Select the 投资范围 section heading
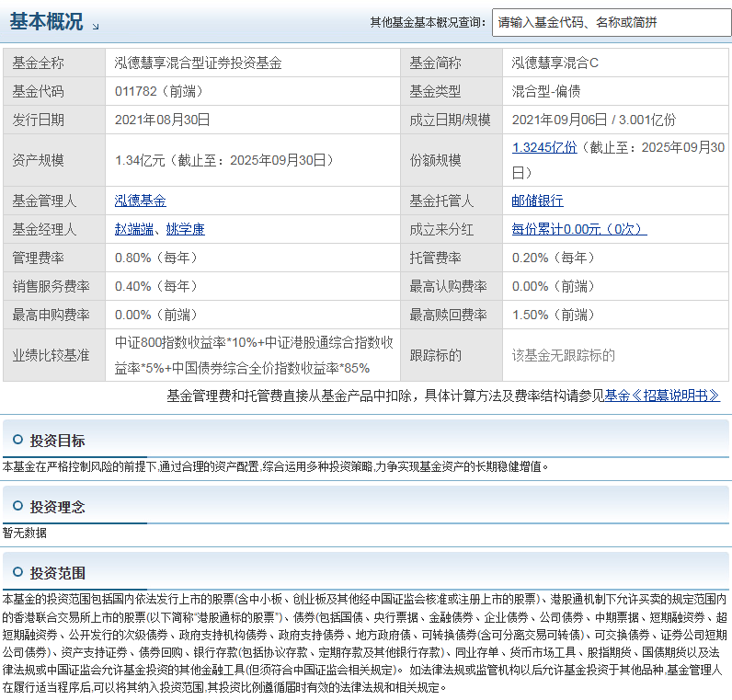This screenshot has width=732, height=700. tap(57, 573)
